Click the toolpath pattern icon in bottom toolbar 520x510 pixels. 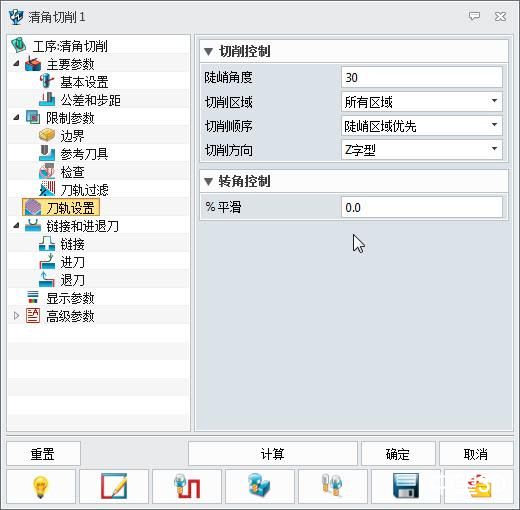tap(187, 487)
